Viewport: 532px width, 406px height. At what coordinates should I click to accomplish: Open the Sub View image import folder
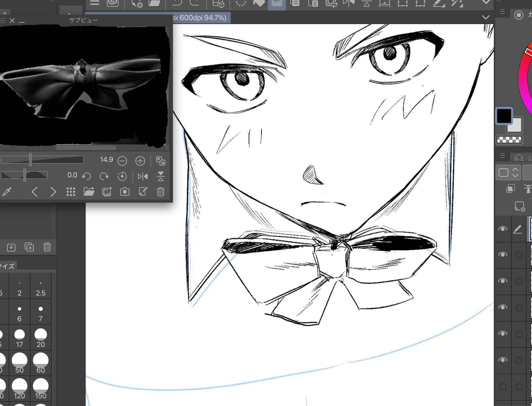(x=89, y=192)
